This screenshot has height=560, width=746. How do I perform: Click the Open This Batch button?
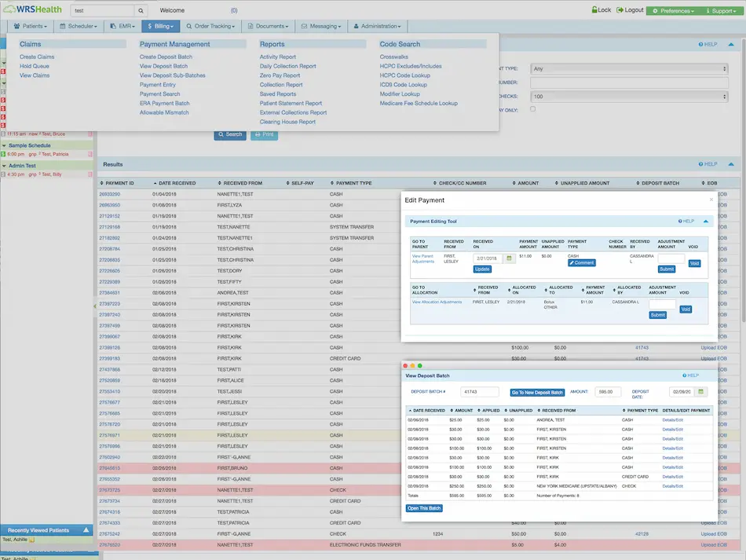coord(426,508)
